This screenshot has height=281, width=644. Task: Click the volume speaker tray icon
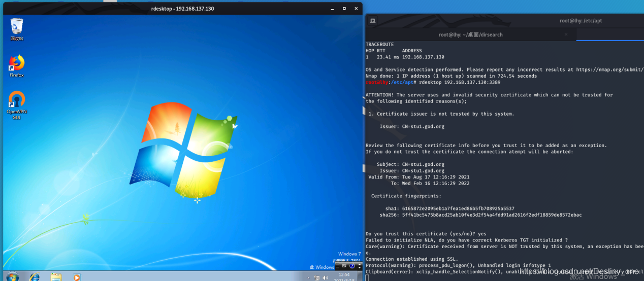pyautogui.click(x=325, y=277)
